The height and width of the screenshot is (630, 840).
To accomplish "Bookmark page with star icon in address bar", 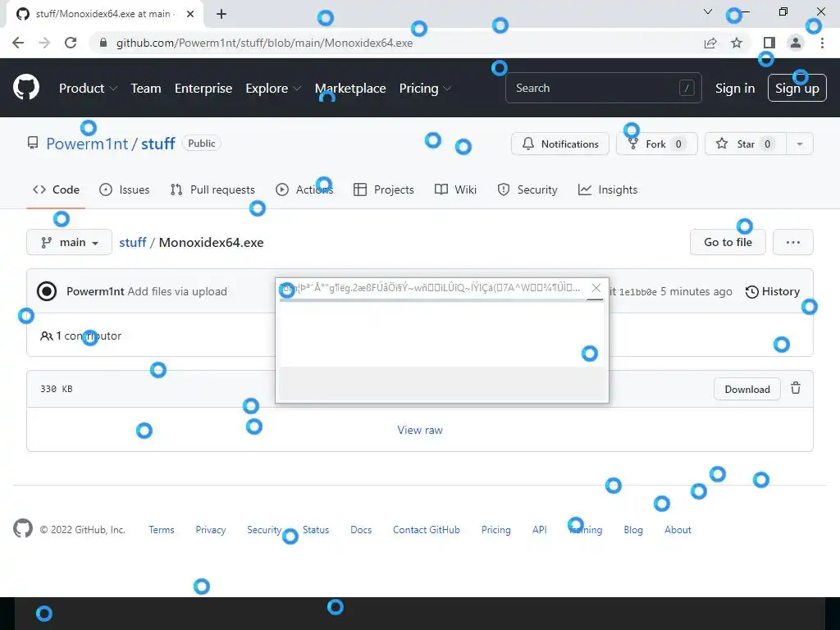I will (x=737, y=43).
